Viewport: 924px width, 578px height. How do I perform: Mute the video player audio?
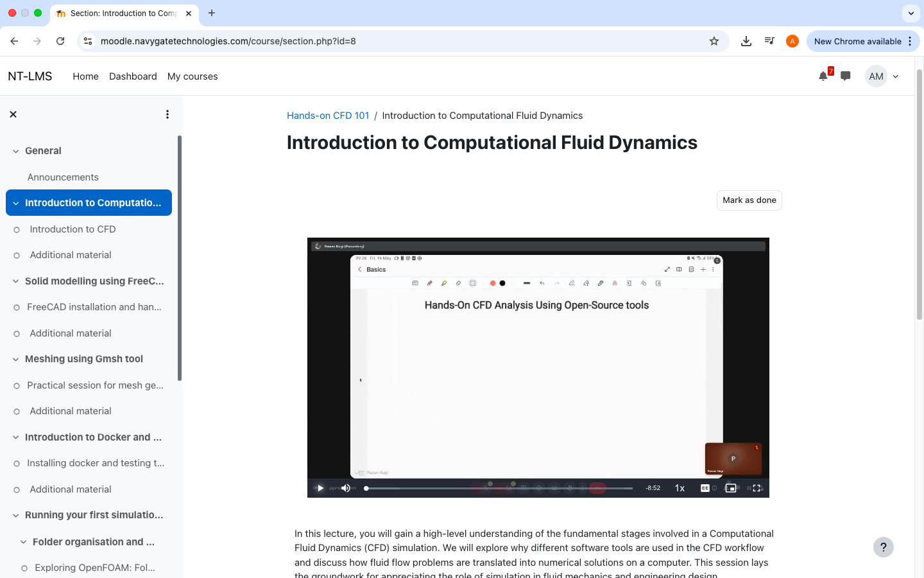click(x=345, y=488)
